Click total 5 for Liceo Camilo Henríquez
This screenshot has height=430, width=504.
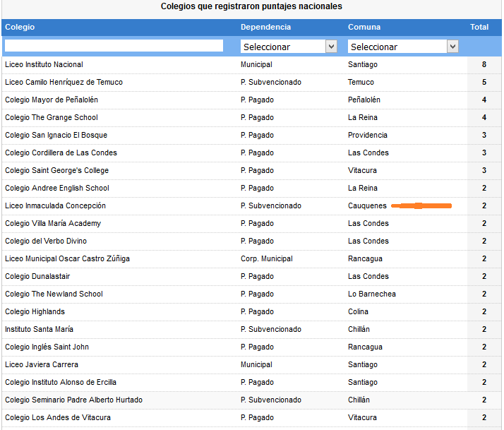(x=484, y=82)
